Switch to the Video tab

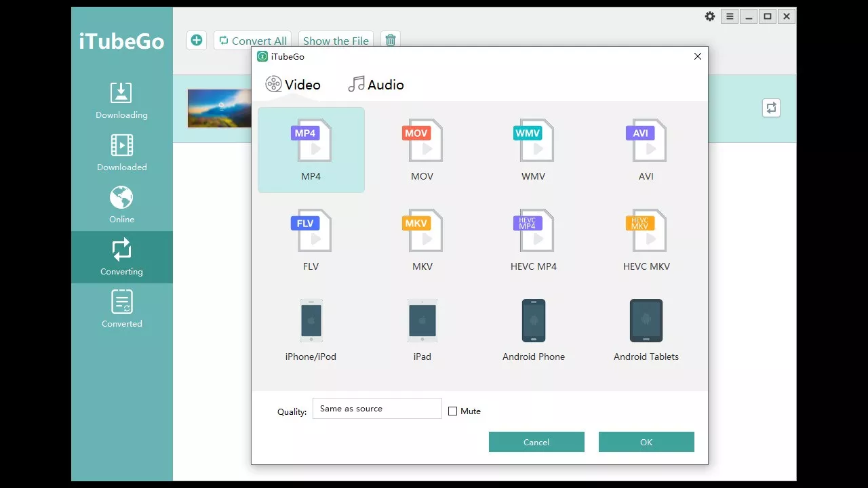coord(293,85)
